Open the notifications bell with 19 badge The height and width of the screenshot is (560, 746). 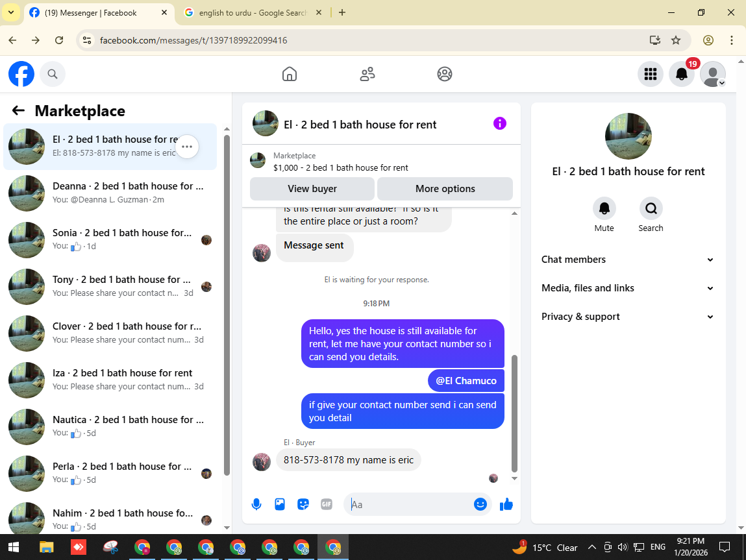point(682,74)
